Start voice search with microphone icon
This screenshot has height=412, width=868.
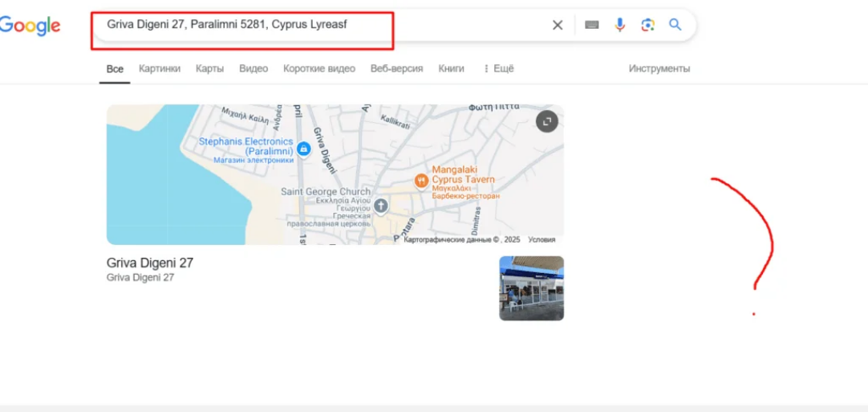[619, 25]
